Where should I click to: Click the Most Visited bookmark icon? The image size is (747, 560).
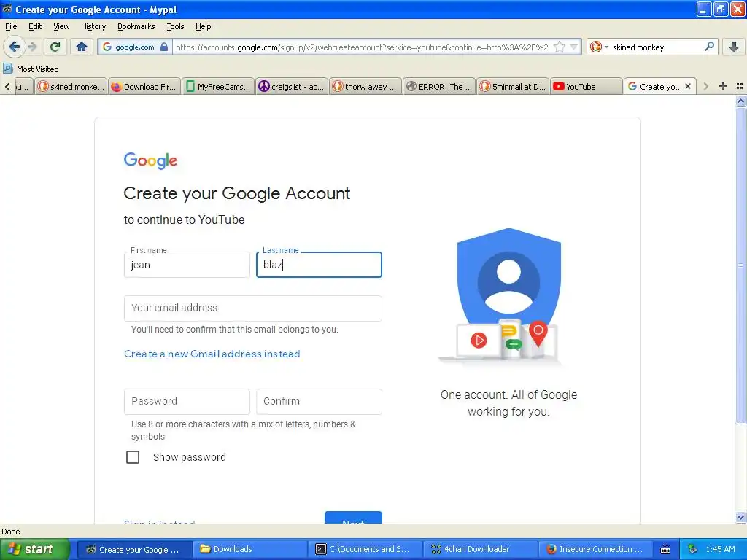(8, 69)
